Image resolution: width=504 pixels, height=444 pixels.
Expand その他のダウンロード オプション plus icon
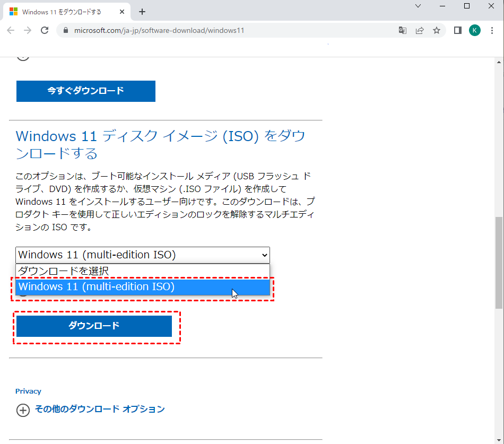(23, 410)
